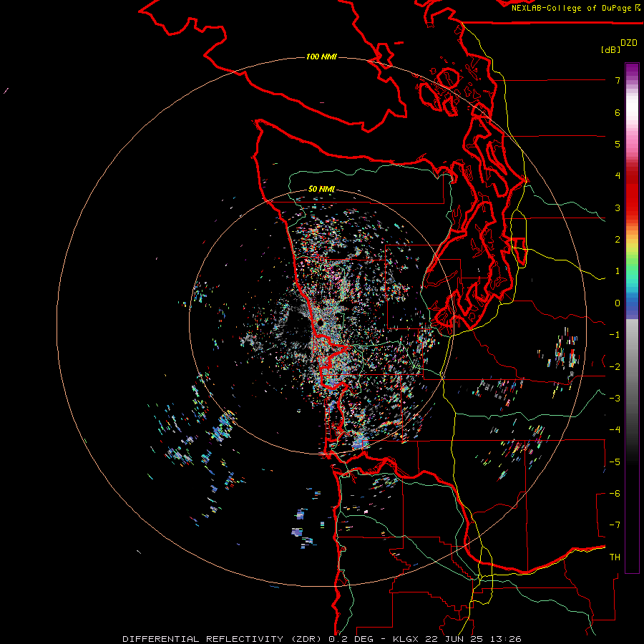The image size is (644, 644).
Task: Click the -3 tick label on the color scale
Action: coord(615,399)
